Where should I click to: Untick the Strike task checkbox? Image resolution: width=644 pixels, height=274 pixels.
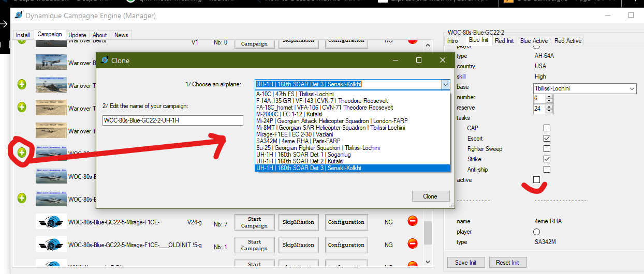click(x=547, y=159)
